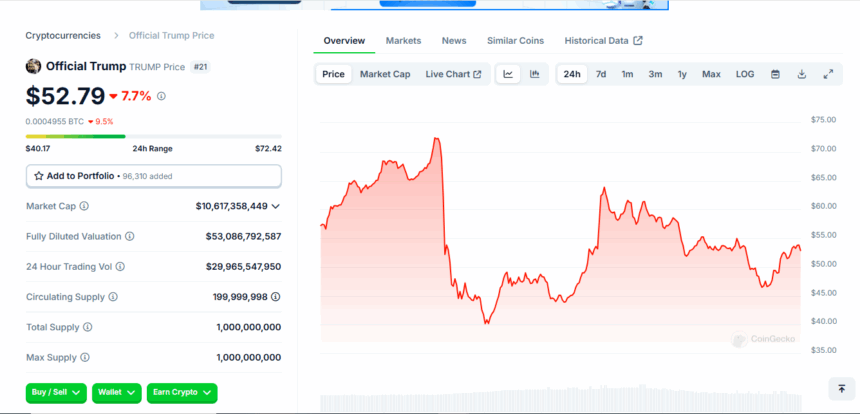Select 1y time range
This screenshot has width=860, height=414.
pos(682,74)
